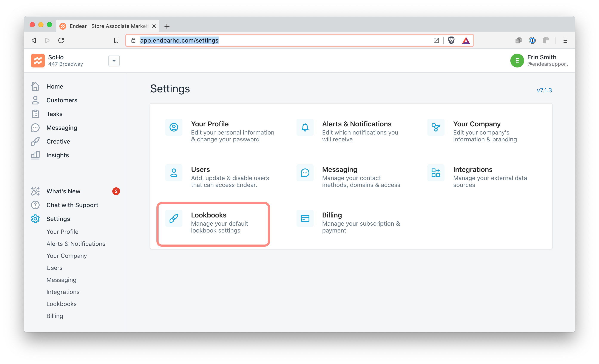Click the Users card person icon

174,173
